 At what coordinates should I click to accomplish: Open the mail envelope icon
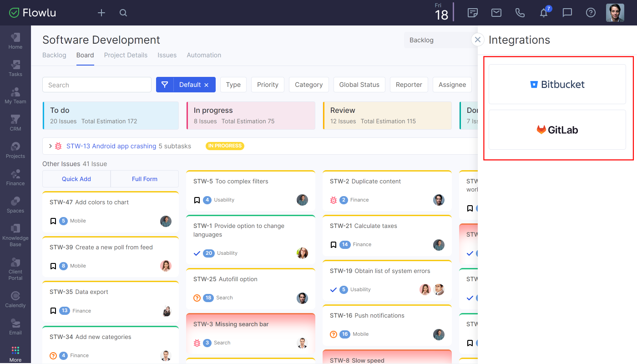coord(496,13)
